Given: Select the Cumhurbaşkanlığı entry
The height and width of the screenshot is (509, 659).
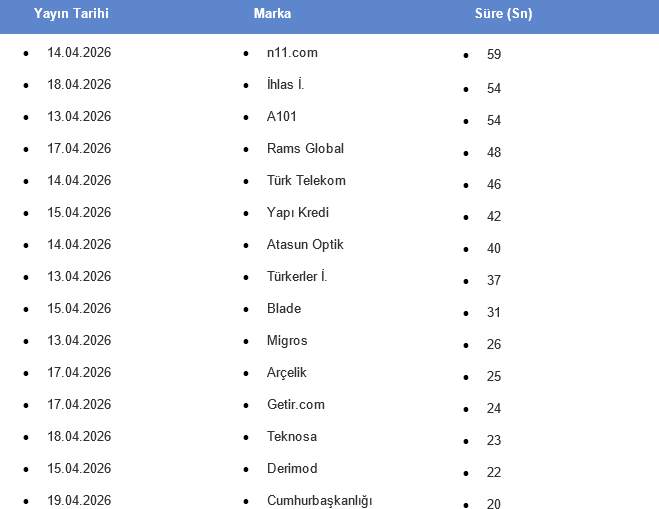Looking at the screenshot, I should point(319,500).
